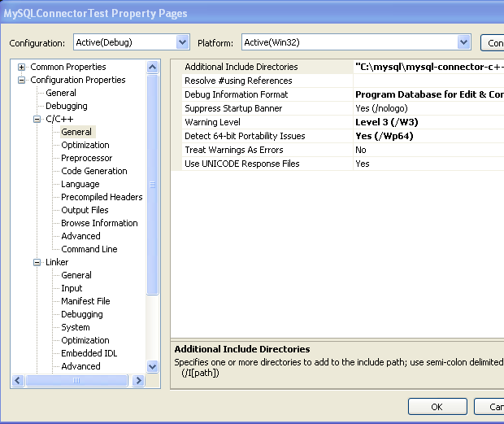This screenshot has height=424, width=504.
Task: Select Precompiled Headers tree item
Action: click(102, 197)
